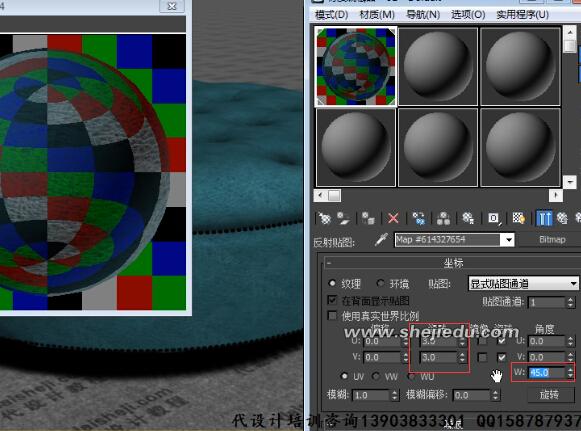Viewport: 581px width, 431px height.
Task: Open the 材质(M) menu
Action: point(377,14)
